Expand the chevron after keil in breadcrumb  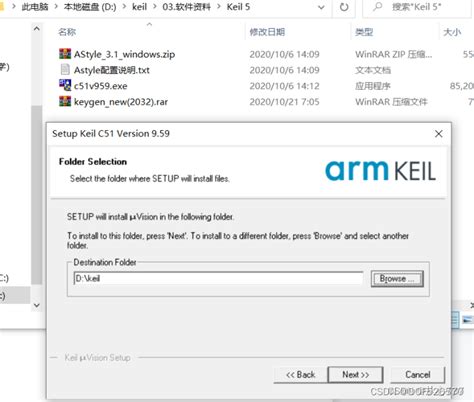[x=155, y=7]
